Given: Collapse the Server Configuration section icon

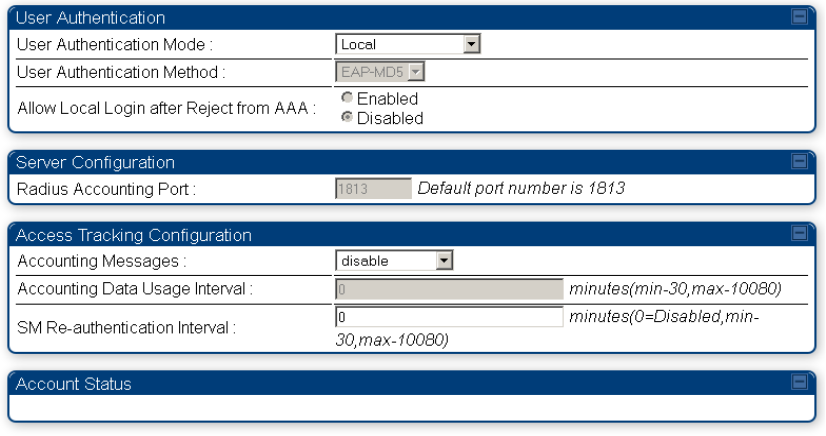Looking at the screenshot, I should (x=799, y=161).
